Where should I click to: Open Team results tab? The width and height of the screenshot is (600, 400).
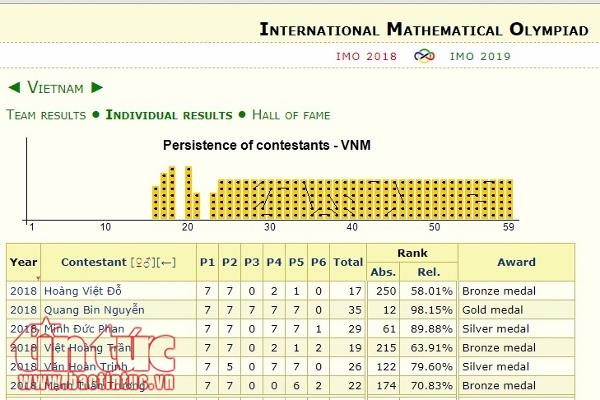[x=46, y=115]
